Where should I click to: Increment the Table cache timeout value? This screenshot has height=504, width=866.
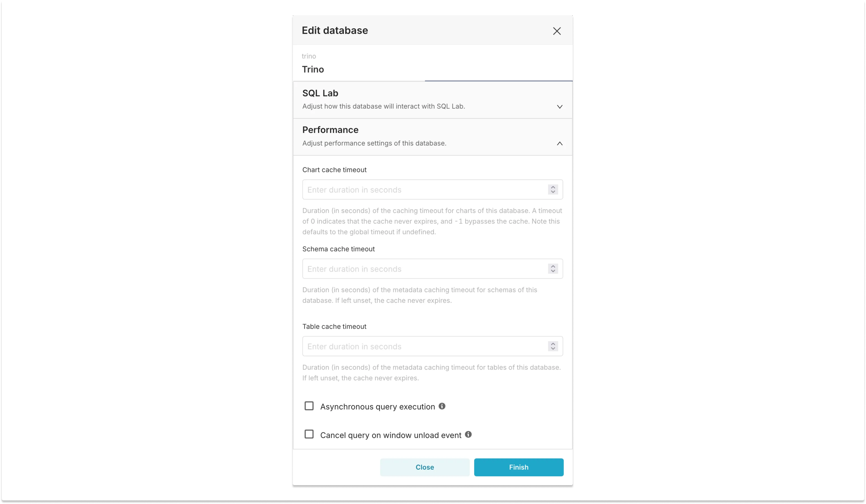click(552, 344)
